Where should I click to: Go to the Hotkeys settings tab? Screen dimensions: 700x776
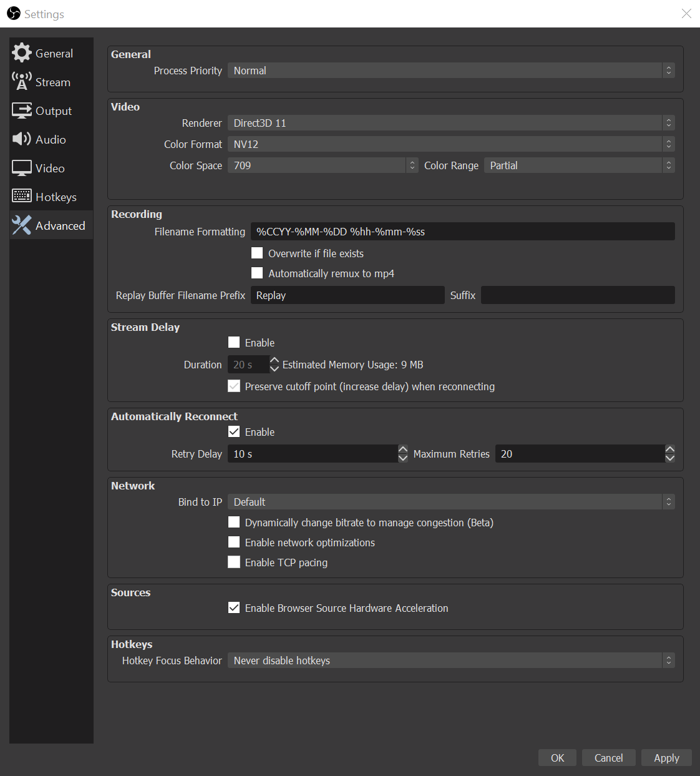[x=56, y=197]
